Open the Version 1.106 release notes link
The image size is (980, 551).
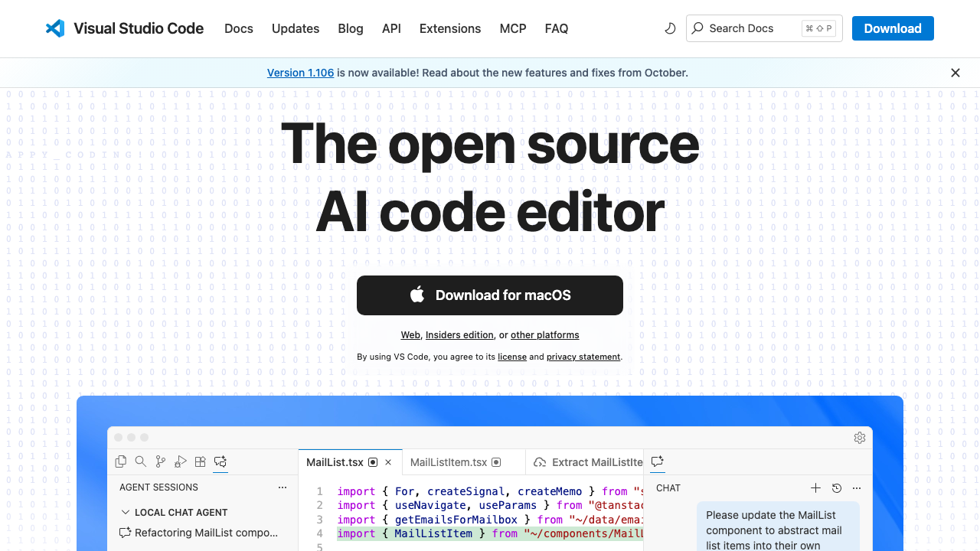(x=300, y=72)
